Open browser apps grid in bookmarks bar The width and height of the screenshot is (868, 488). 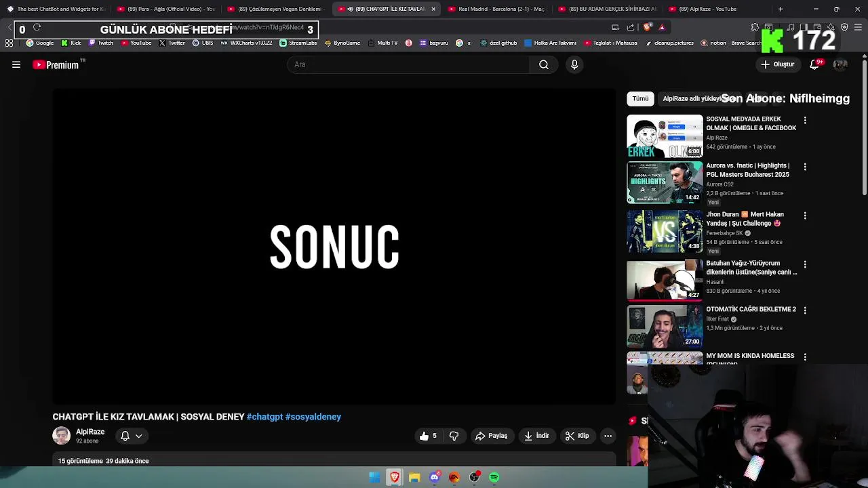[9, 43]
